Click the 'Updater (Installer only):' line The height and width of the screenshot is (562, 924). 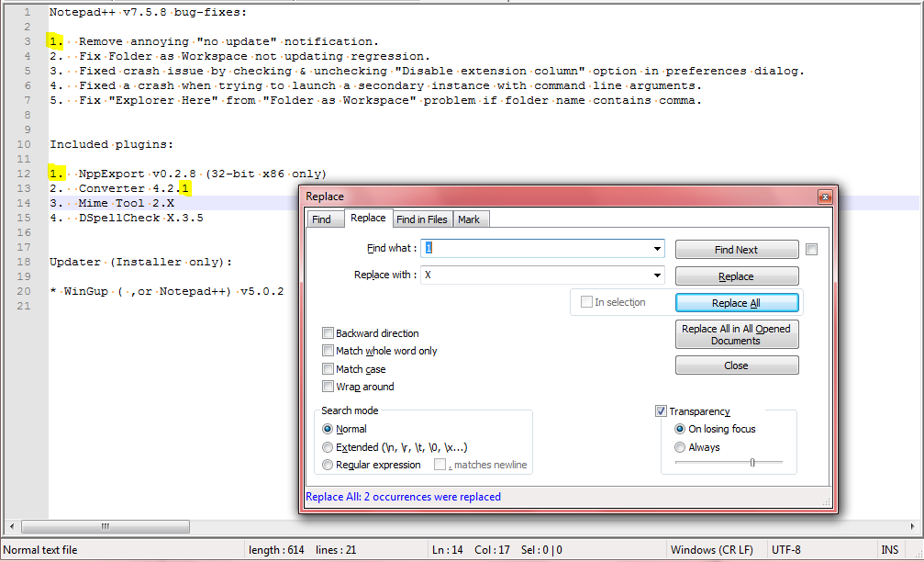coord(140,262)
